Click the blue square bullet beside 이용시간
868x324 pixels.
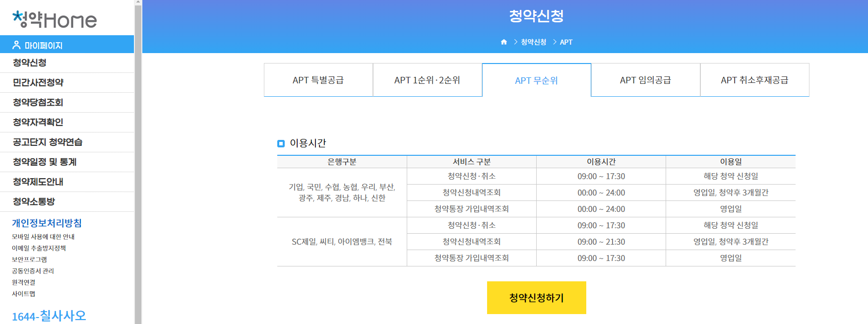(x=281, y=143)
